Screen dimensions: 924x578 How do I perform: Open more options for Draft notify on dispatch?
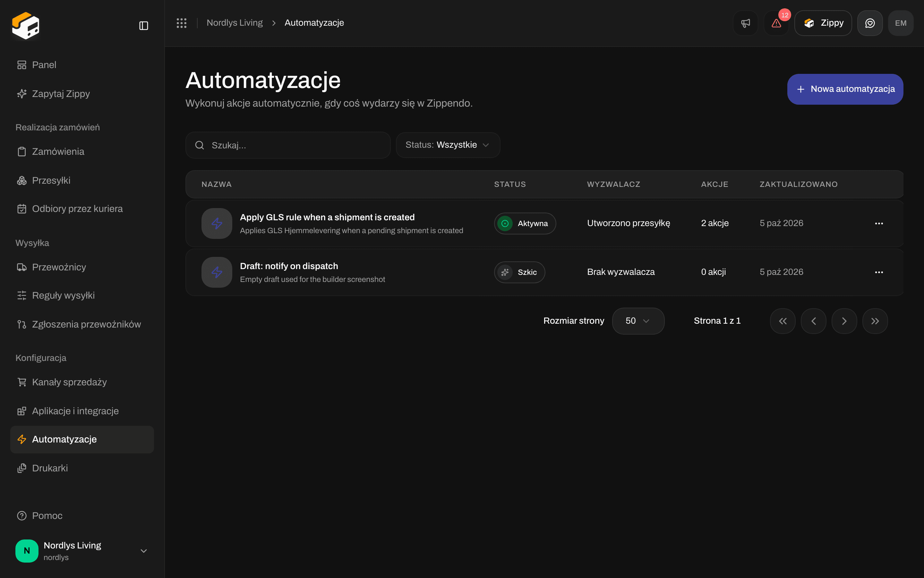point(879,272)
